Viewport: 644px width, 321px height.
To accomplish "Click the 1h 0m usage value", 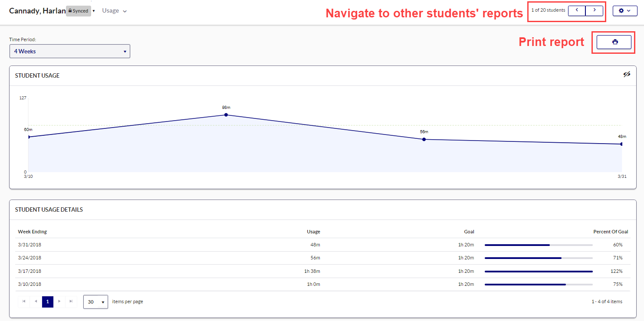I will [x=313, y=284].
